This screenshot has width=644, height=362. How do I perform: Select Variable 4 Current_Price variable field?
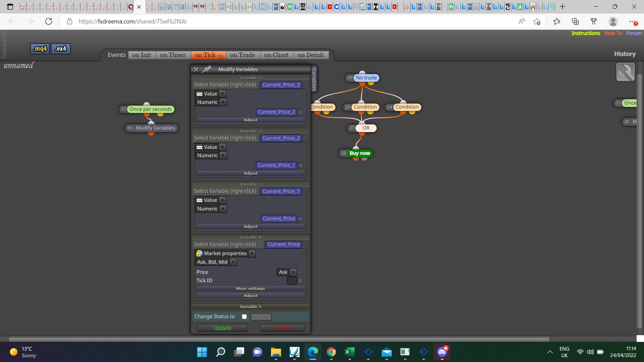283,245
